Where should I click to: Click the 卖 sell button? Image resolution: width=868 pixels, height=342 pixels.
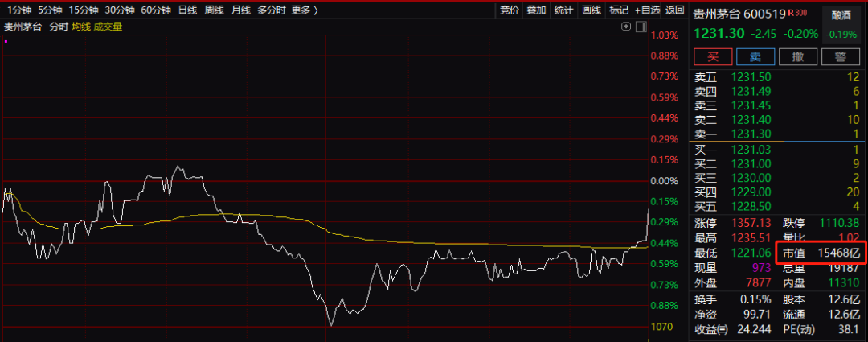click(x=755, y=56)
